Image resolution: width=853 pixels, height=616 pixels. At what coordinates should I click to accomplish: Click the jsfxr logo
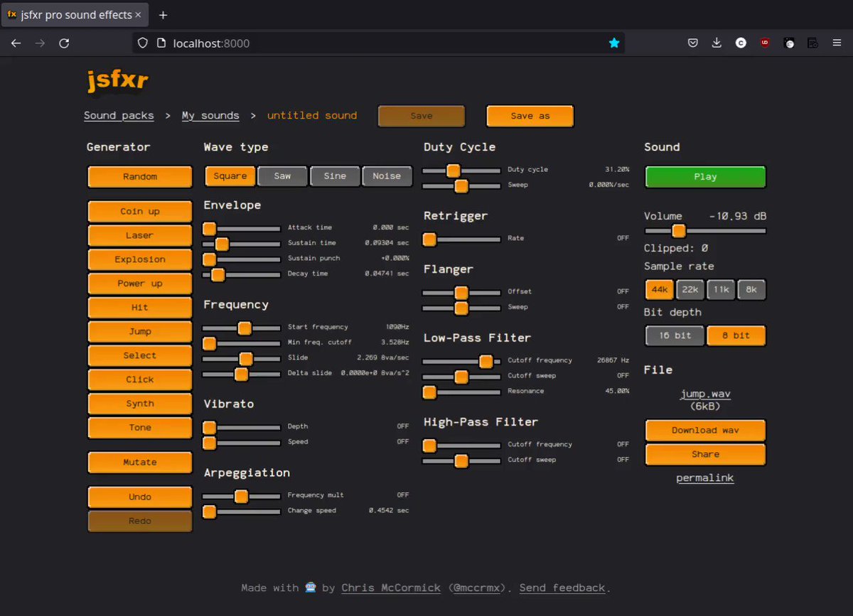[x=117, y=80]
